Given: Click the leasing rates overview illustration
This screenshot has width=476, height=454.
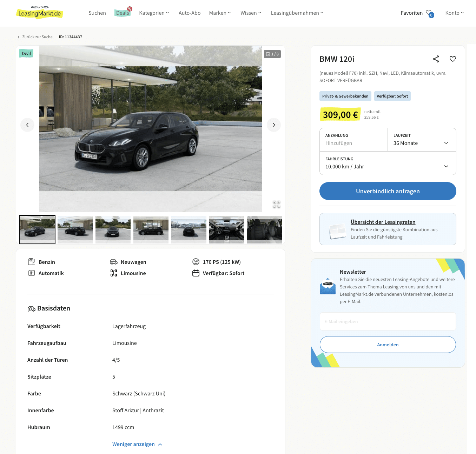Looking at the screenshot, I should click(x=337, y=232).
